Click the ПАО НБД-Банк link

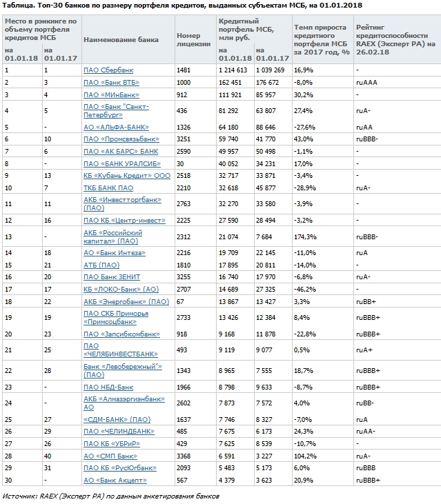point(108,387)
